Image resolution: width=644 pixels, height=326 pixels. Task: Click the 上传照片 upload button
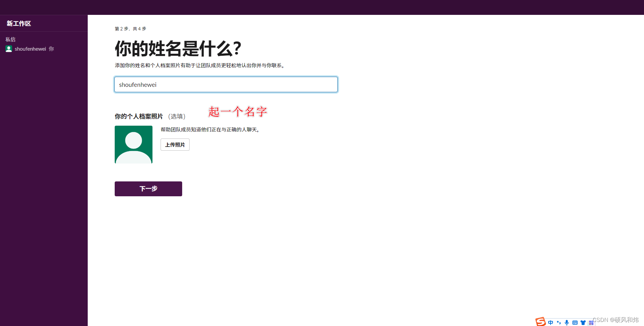(x=175, y=145)
